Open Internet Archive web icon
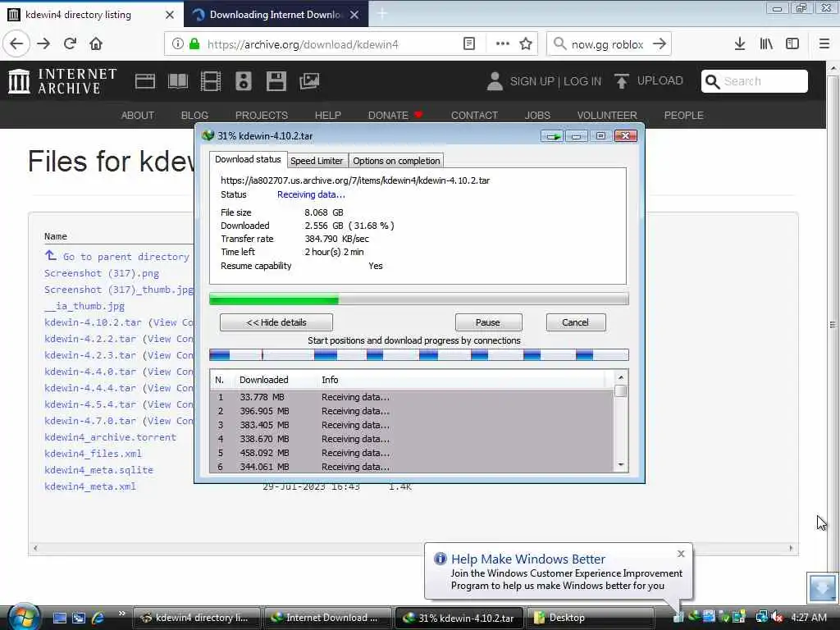The image size is (840, 630). [x=144, y=81]
